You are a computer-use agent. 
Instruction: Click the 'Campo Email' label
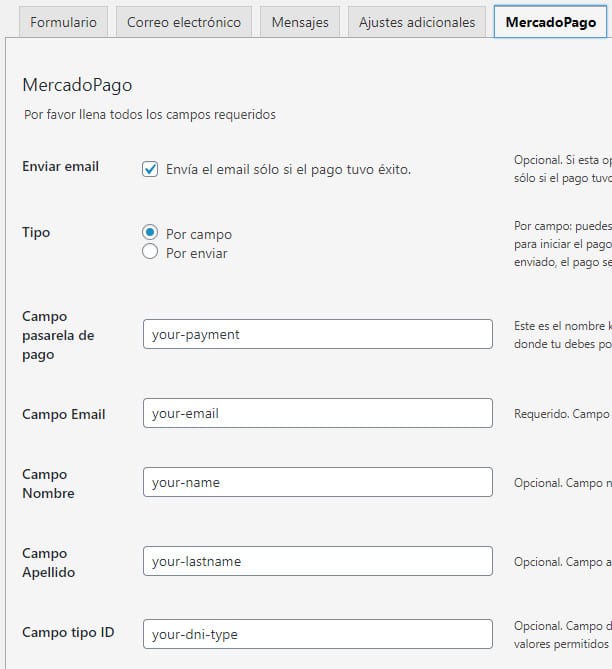click(64, 414)
